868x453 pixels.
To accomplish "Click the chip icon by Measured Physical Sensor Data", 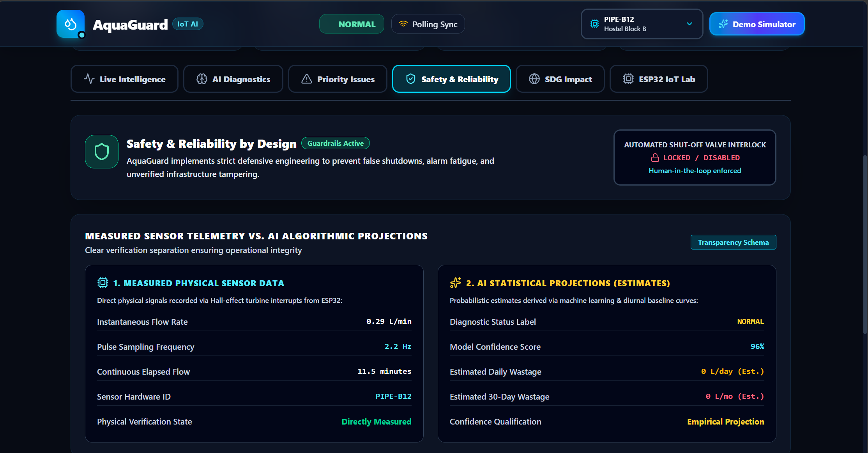I will (x=103, y=283).
